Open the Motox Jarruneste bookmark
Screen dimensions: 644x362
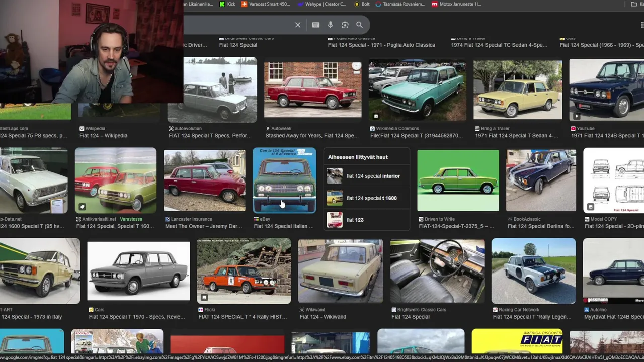pyautogui.click(x=457, y=4)
